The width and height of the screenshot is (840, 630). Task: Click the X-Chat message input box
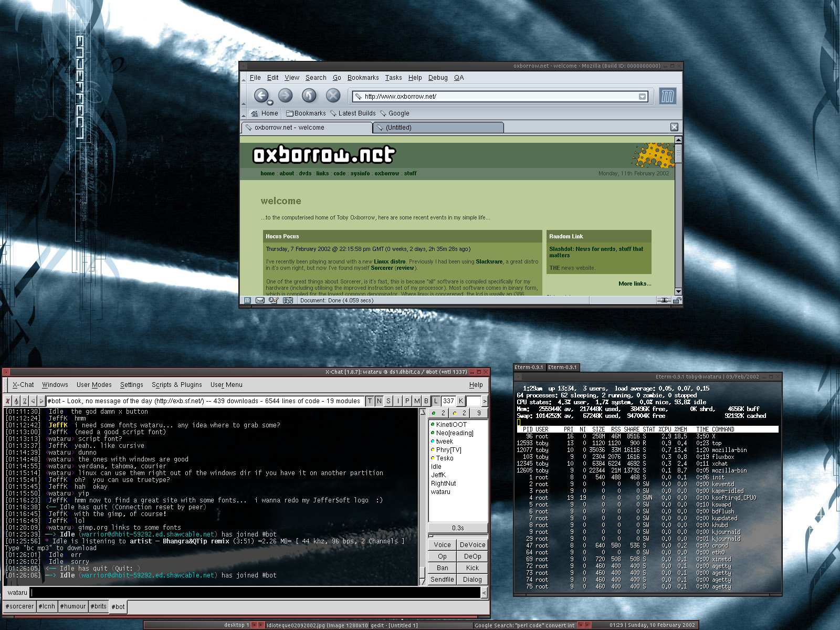click(x=255, y=593)
